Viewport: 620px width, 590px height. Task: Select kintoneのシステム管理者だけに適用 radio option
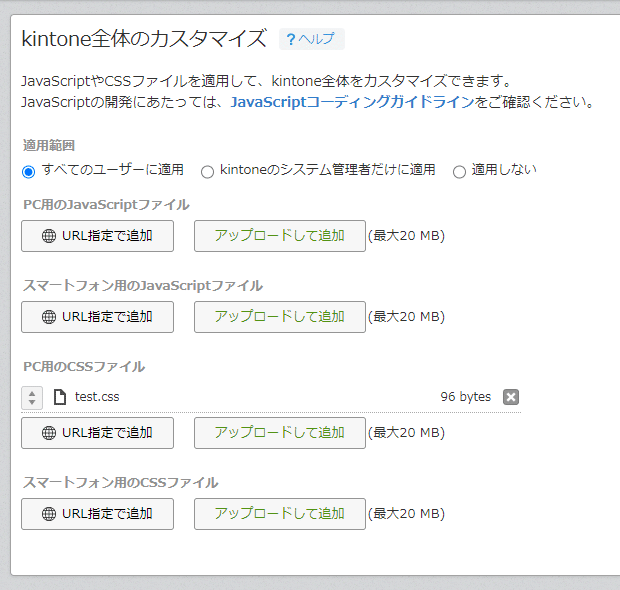207,172
